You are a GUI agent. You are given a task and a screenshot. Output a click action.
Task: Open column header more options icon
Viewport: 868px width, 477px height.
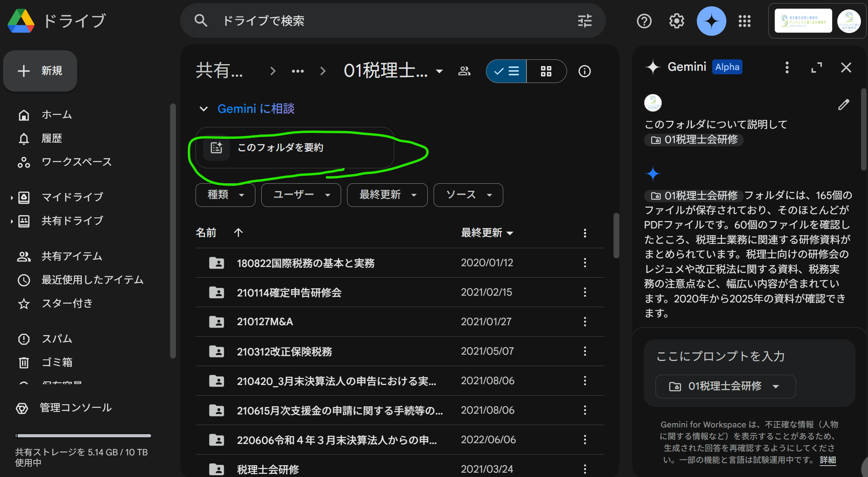point(585,233)
